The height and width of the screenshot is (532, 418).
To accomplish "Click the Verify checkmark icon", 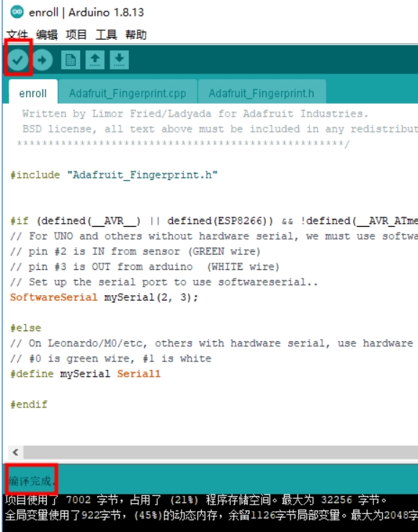I will [17, 60].
